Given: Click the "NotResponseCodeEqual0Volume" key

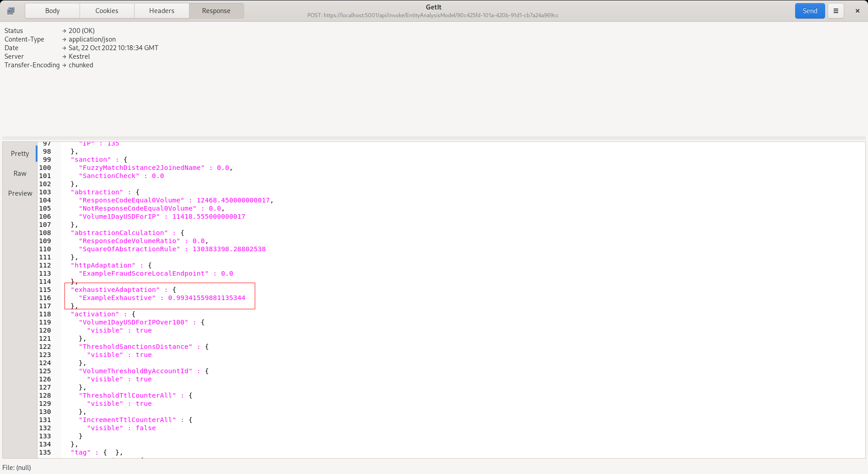Looking at the screenshot, I should click(137, 208).
